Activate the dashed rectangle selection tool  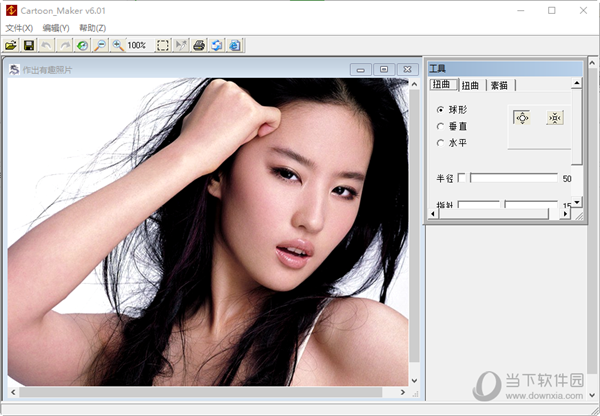pyautogui.click(x=163, y=45)
